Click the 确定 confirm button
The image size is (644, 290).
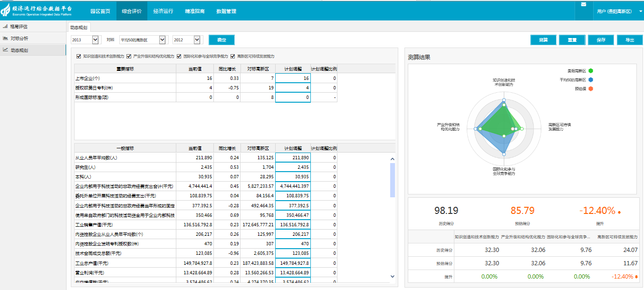[221, 40]
